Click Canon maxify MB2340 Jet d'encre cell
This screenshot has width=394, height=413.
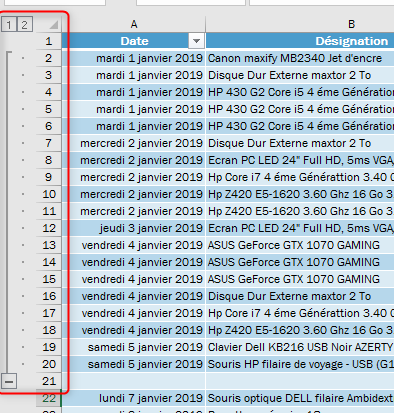click(x=300, y=58)
